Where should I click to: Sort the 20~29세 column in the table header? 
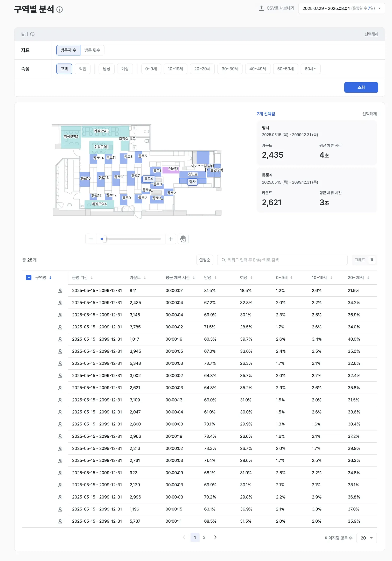pos(368,278)
